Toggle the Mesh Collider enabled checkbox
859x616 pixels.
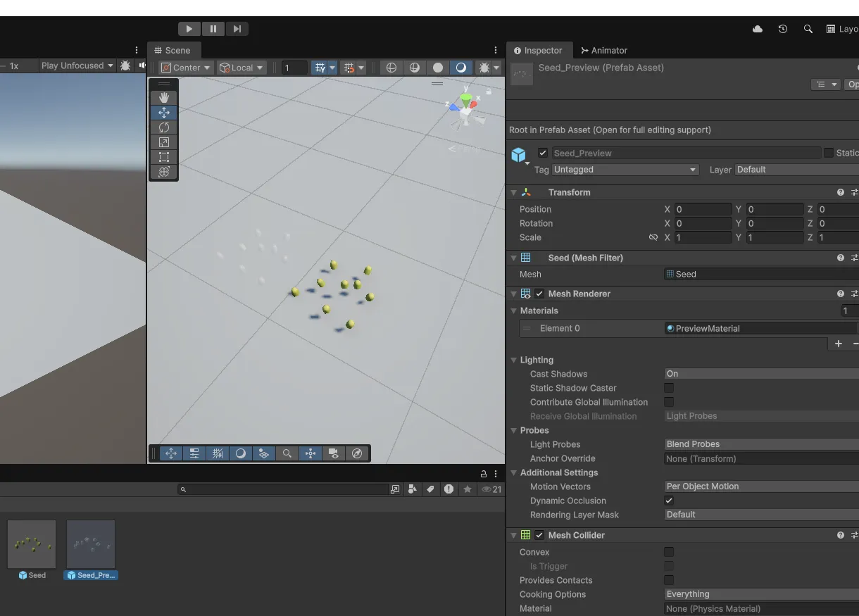[539, 535]
